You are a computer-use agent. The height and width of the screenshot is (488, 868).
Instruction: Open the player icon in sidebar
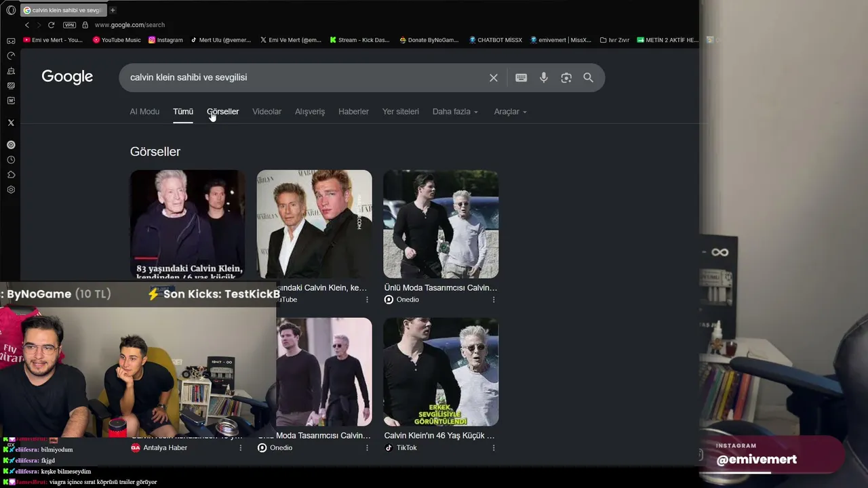[11, 145]
